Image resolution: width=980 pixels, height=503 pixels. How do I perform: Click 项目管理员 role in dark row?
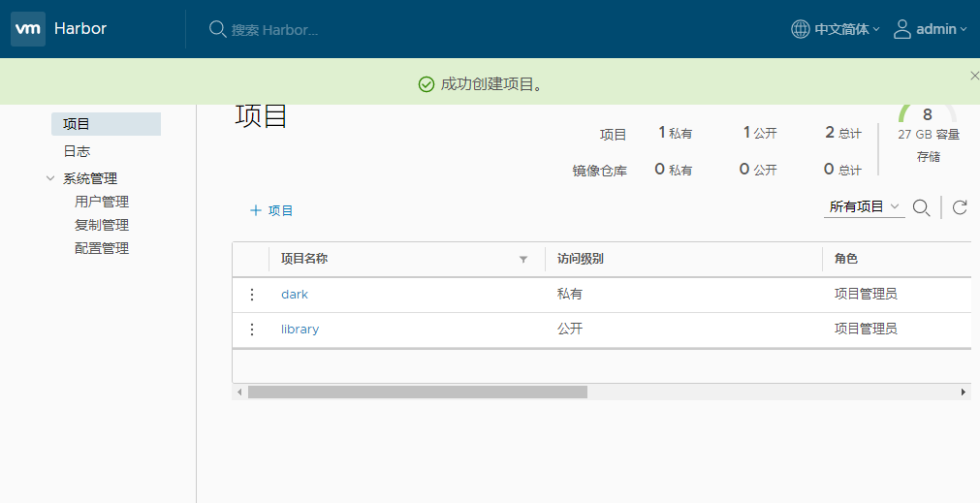(x=866, y=294)
